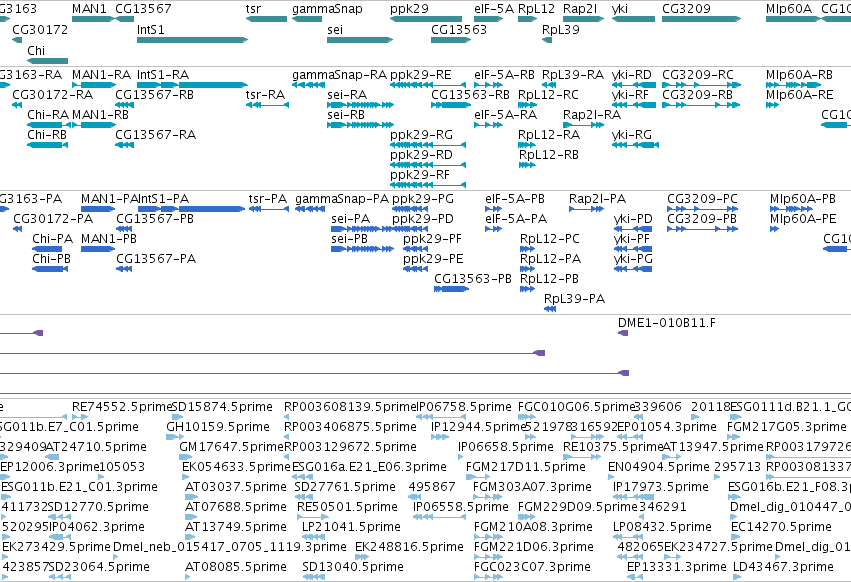The height and width of the screenshot is (582, 851).
Task: Pick the gammaSnap gene feature
Action: (307, 19)
